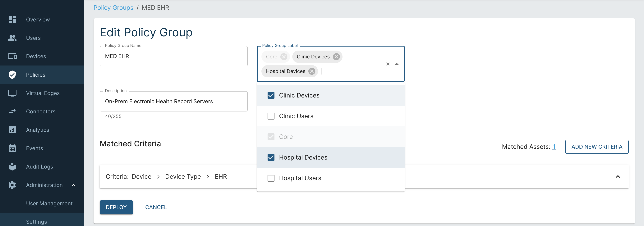Viewport: 644px width, 226px height.
Task: Go to Users page in sidebar
Action: pyautogui.click(x=33, y=38)
